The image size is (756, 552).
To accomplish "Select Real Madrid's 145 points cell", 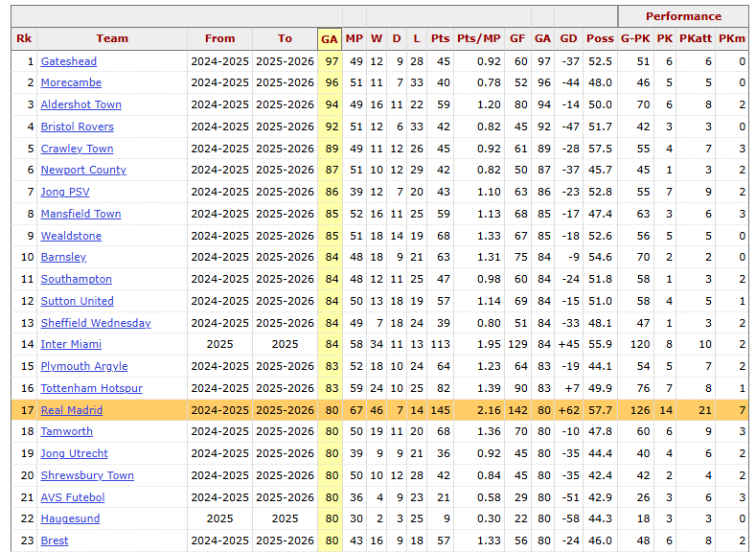I will [x=440, y=411].
